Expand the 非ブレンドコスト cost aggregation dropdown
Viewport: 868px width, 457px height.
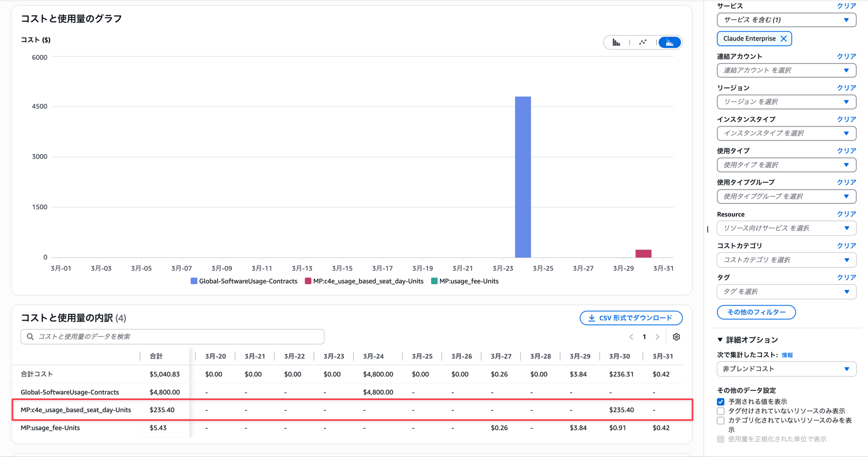click(x=786, y=369)
